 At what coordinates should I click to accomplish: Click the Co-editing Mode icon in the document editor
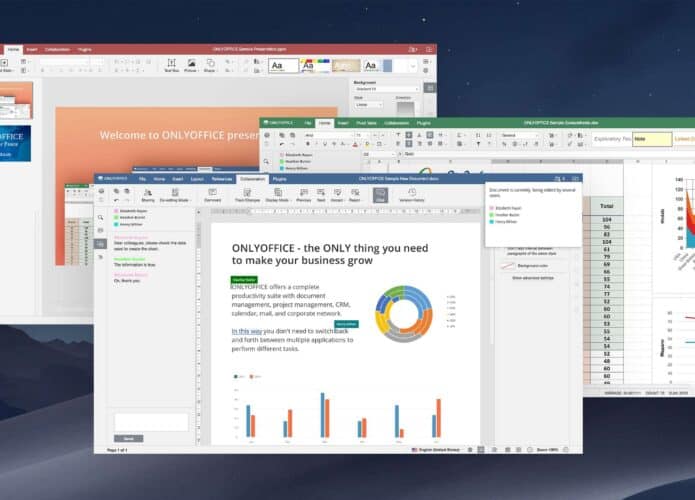tap(175, 192)
